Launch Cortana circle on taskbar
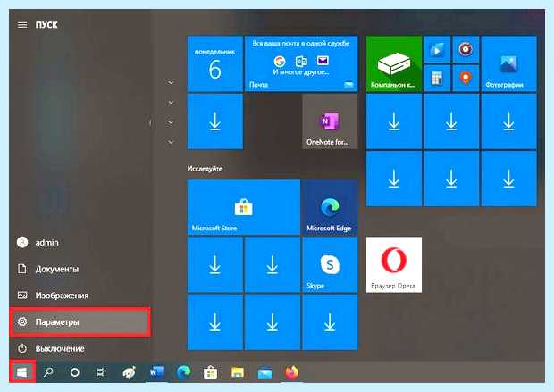Viewport: 554px width, 392px height. [x=74, y=372]
